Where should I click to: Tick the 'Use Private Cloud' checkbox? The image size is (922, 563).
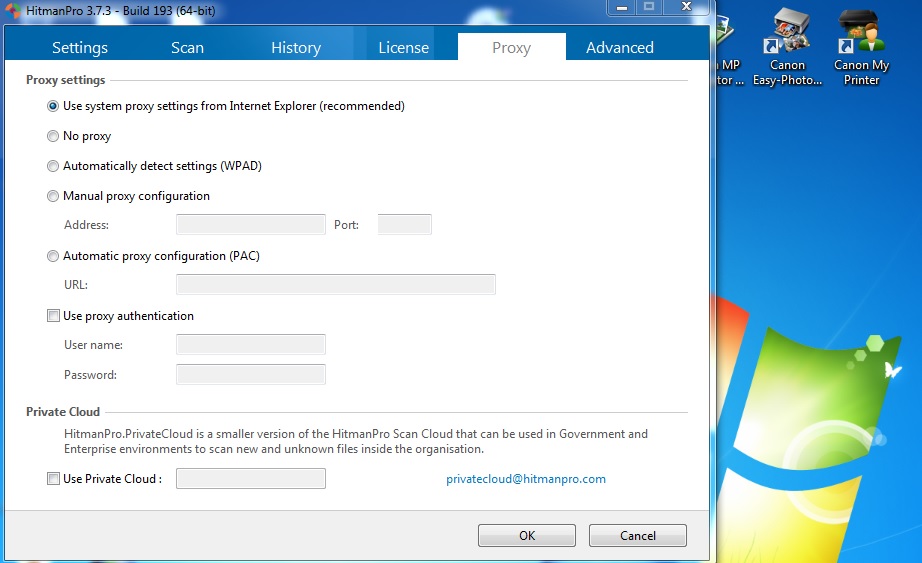(54, 479)
